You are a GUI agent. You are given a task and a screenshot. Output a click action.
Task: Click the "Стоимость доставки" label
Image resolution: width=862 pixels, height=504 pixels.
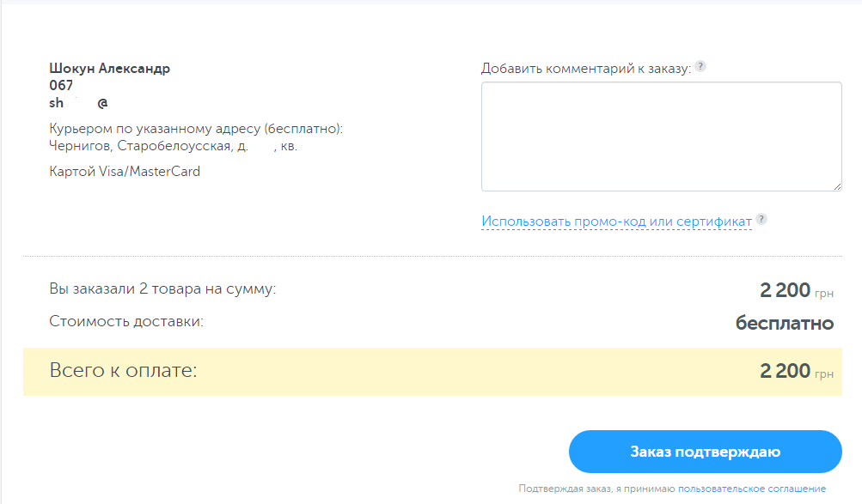coord(126,322)
